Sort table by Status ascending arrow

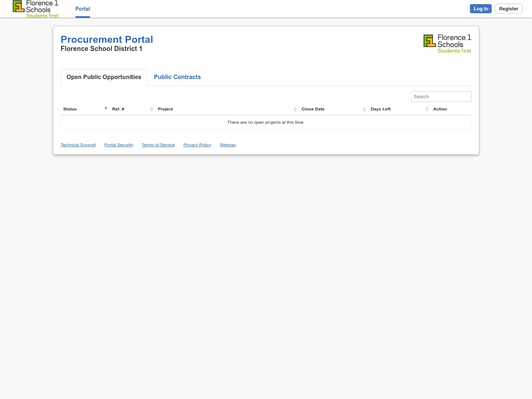click(x=106, y=108)
